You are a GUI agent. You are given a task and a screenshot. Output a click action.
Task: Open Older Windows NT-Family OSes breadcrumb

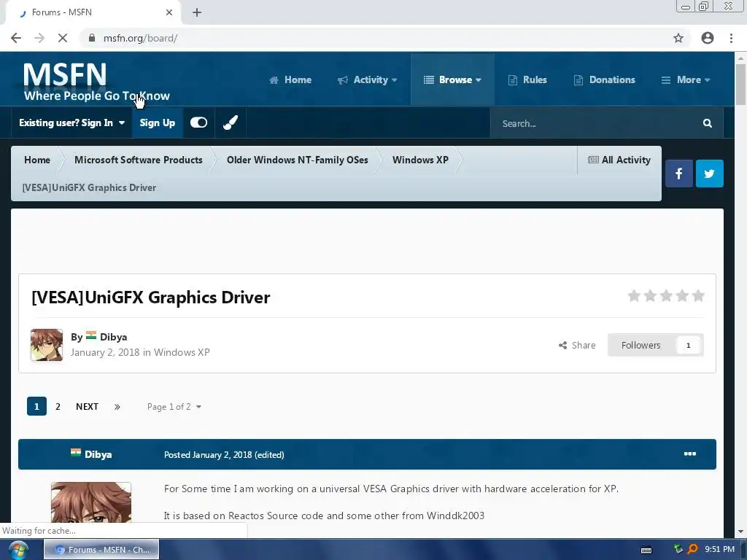tap(298, 160)
